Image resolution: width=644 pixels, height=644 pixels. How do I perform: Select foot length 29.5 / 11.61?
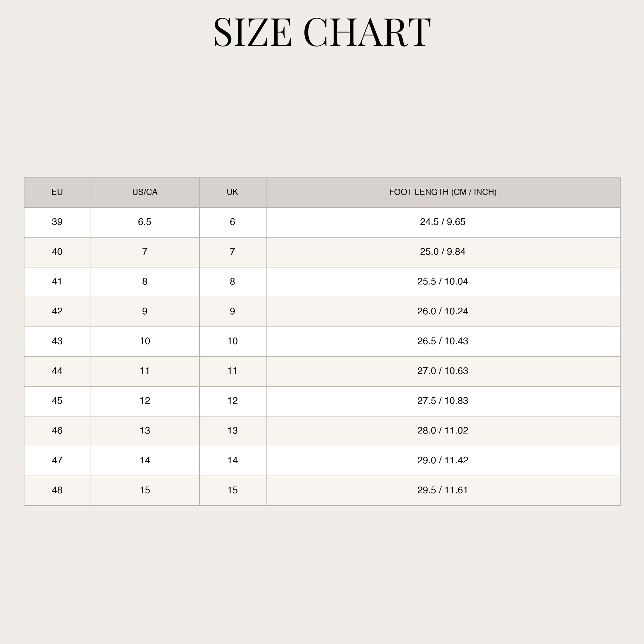click(443, 491)
